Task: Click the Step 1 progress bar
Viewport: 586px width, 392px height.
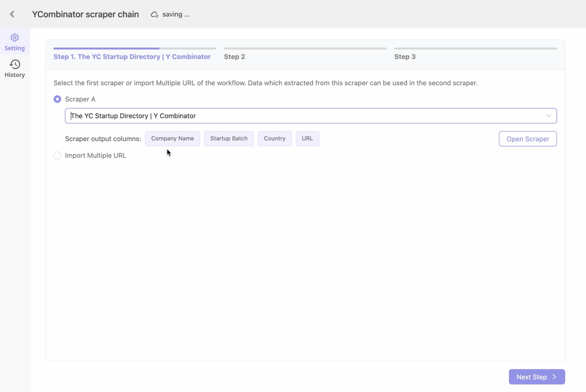Action: pyautogui.click(x=135, y=48)
